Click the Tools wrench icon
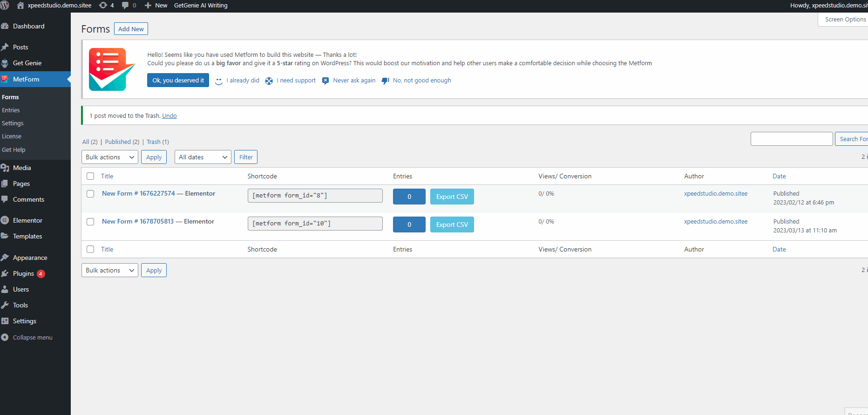The width and height of the screenshot is (868, 415). point(5,305)
